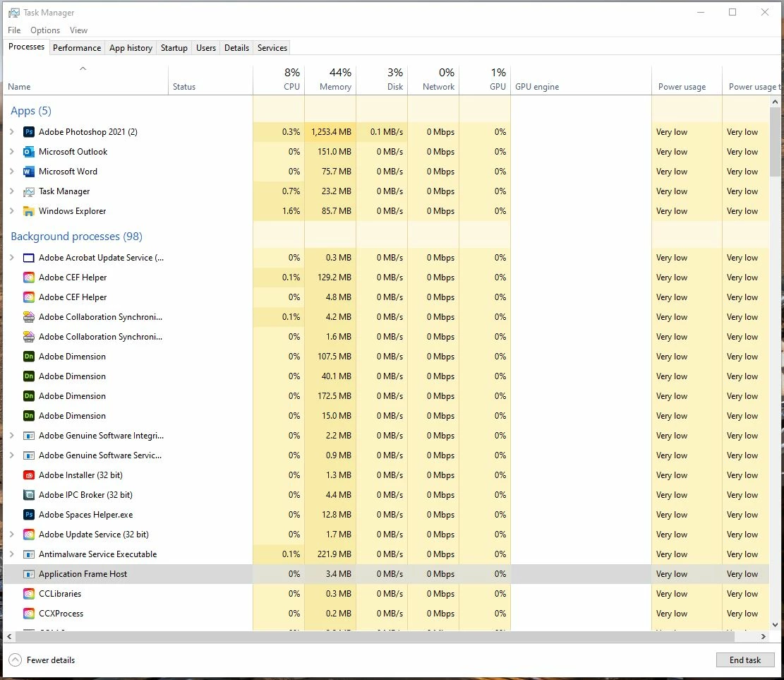
Task: Click the Adobe Acrobat Update Service icon
Action: point(29,258)
